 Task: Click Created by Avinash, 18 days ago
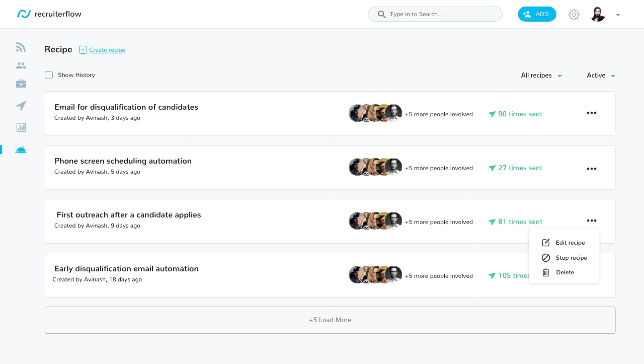[97, 279]
